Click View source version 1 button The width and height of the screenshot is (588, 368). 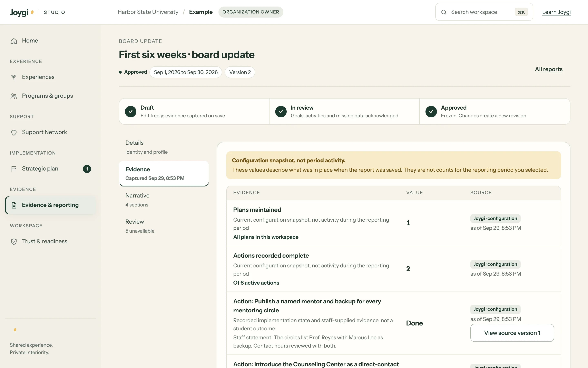pyautogui.click(x=512, y=333)
